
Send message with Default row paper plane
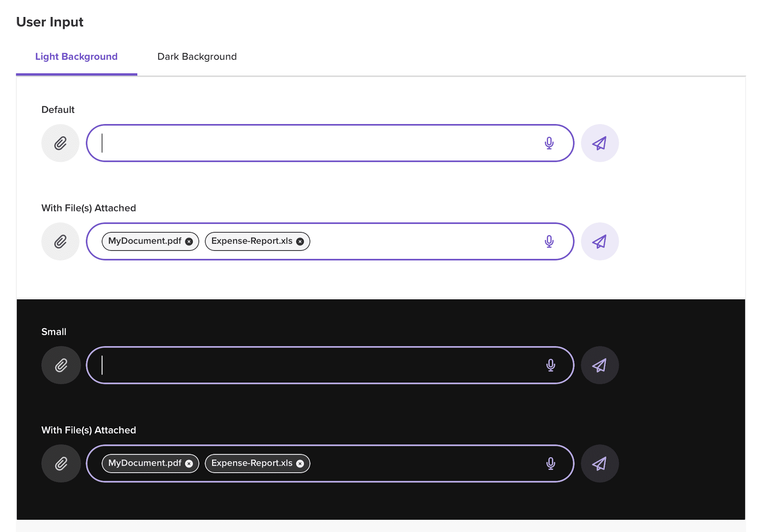(x=600, y=143)
